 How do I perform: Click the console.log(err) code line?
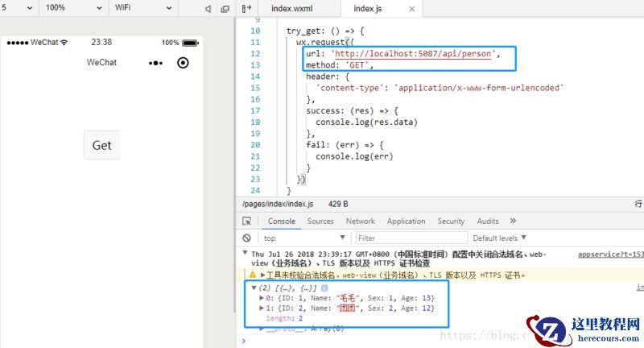click(x=354, y=156)
